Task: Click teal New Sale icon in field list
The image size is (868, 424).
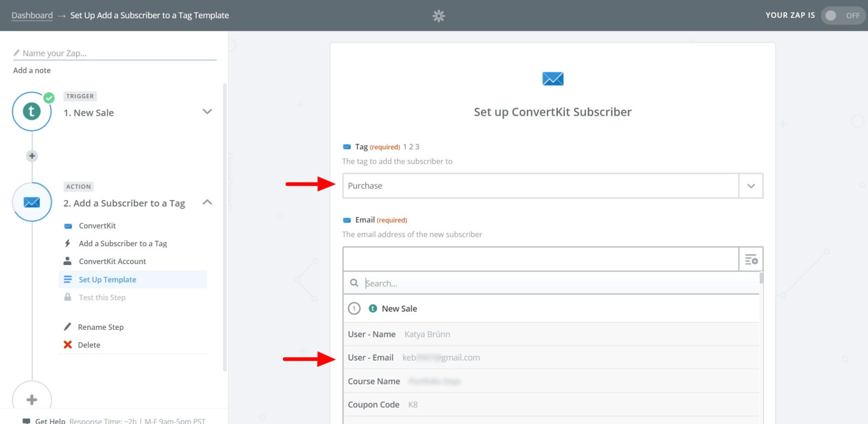Action: [373, 308]
